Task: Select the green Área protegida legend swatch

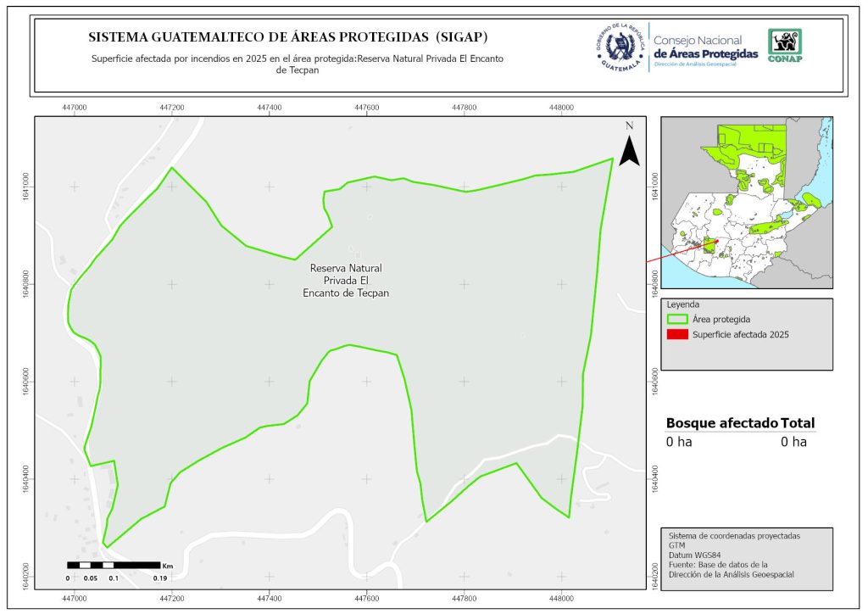Action: coord(676,320)
